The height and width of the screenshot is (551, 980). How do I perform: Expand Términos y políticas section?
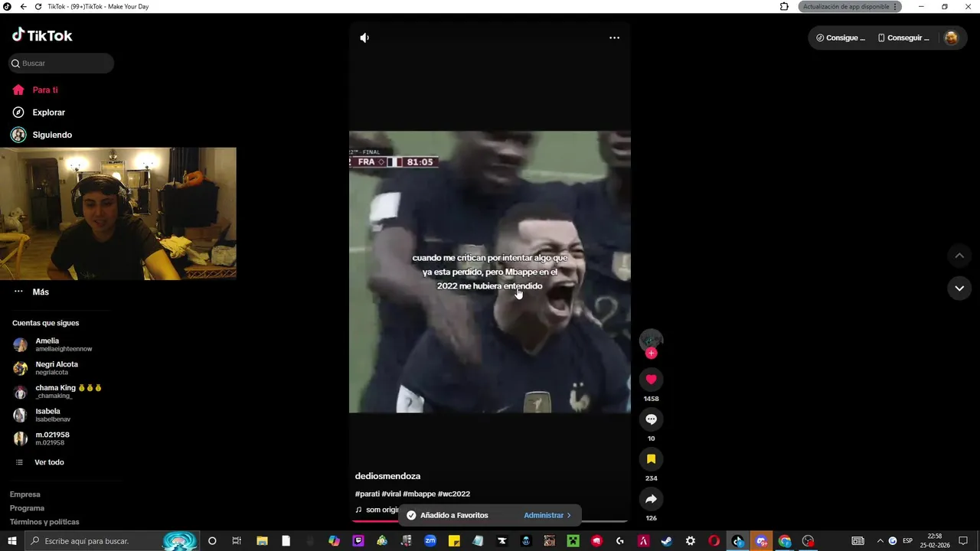coord(44,522)
